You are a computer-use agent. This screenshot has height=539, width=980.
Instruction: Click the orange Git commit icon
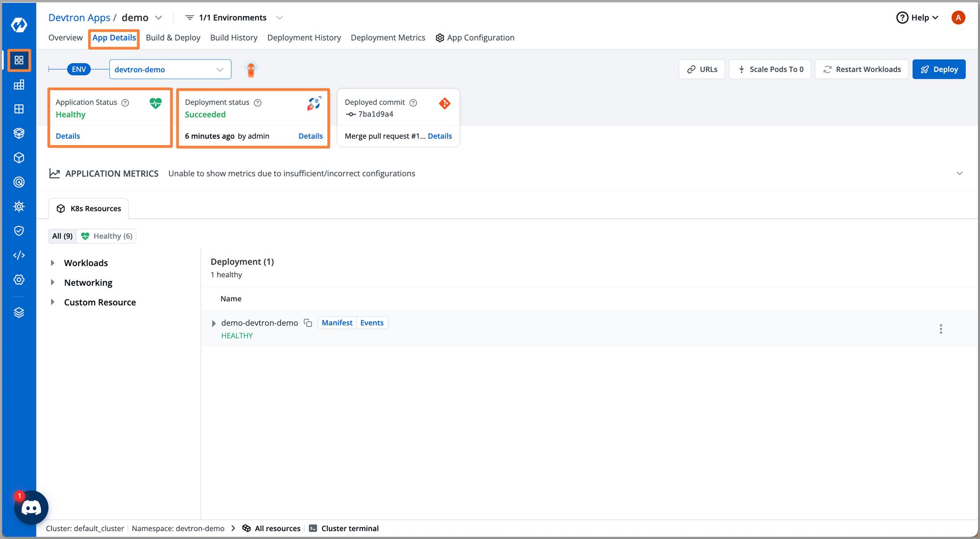click(x=444, y=103)
